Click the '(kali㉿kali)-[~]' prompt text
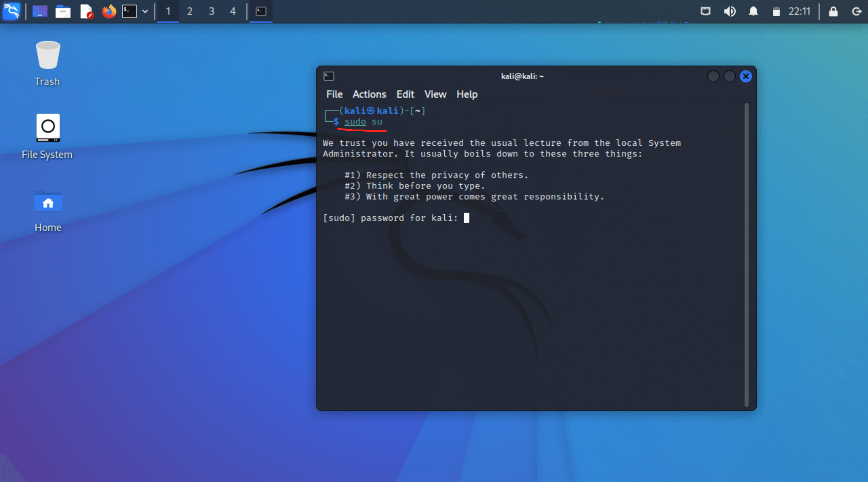This screenshot has width=868, height=482. [x=382, y=111]
